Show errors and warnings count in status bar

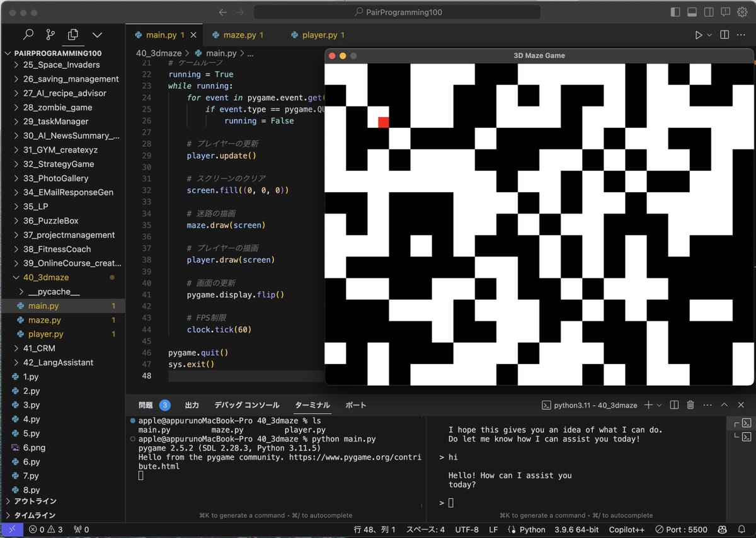[x=45, y=530]
